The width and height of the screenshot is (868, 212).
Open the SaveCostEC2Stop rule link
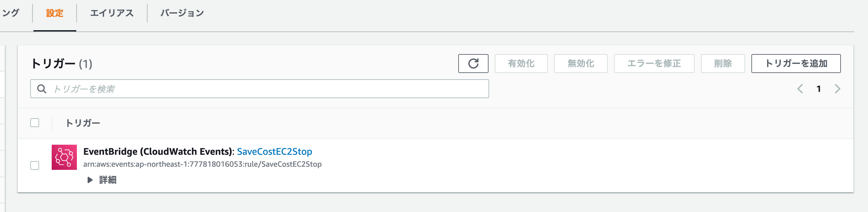[x=275, y=151]
